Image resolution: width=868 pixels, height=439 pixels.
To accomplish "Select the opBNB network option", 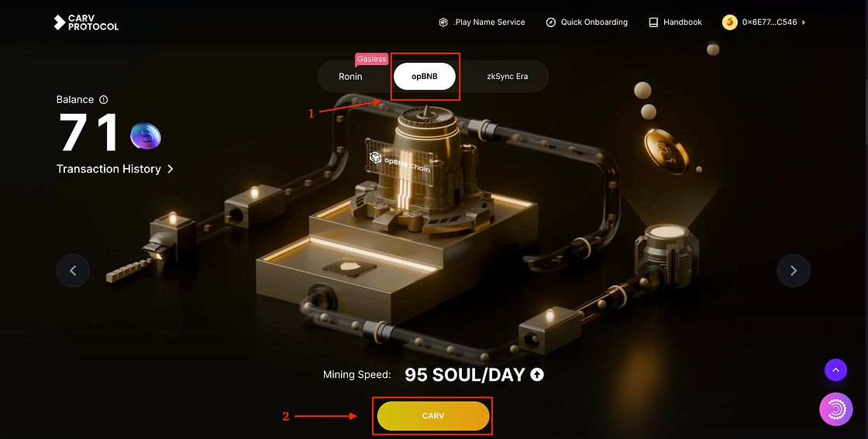I will [425, 77].
